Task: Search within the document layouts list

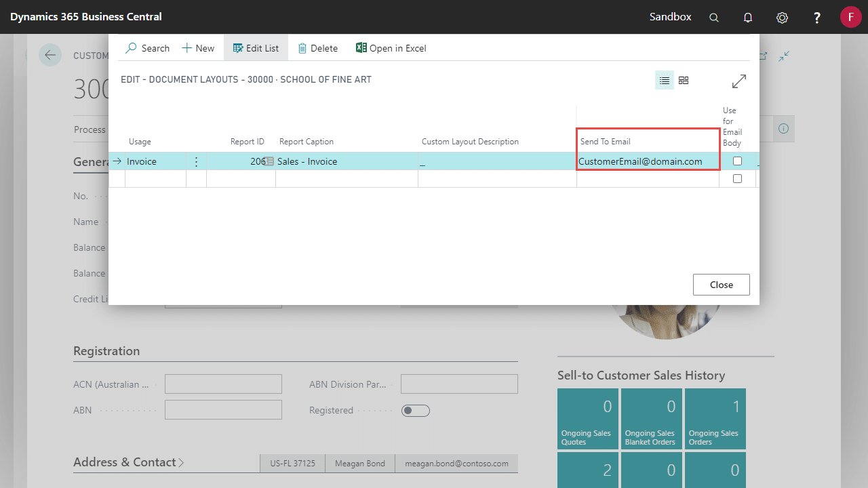Action: pos(148,48)
